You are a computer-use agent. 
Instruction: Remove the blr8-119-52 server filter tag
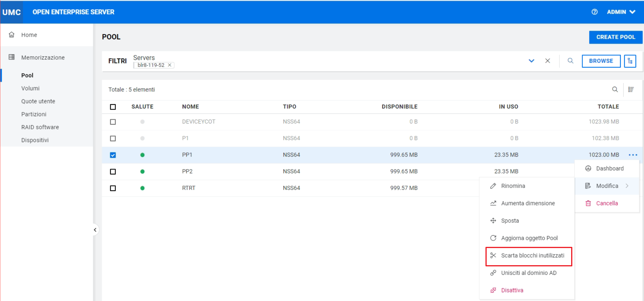click(170, 65)
